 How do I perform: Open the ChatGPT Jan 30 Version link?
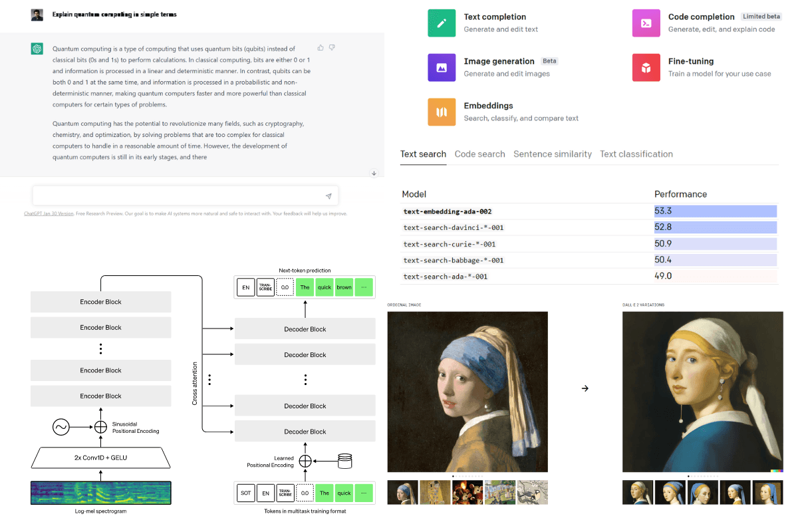49,213
